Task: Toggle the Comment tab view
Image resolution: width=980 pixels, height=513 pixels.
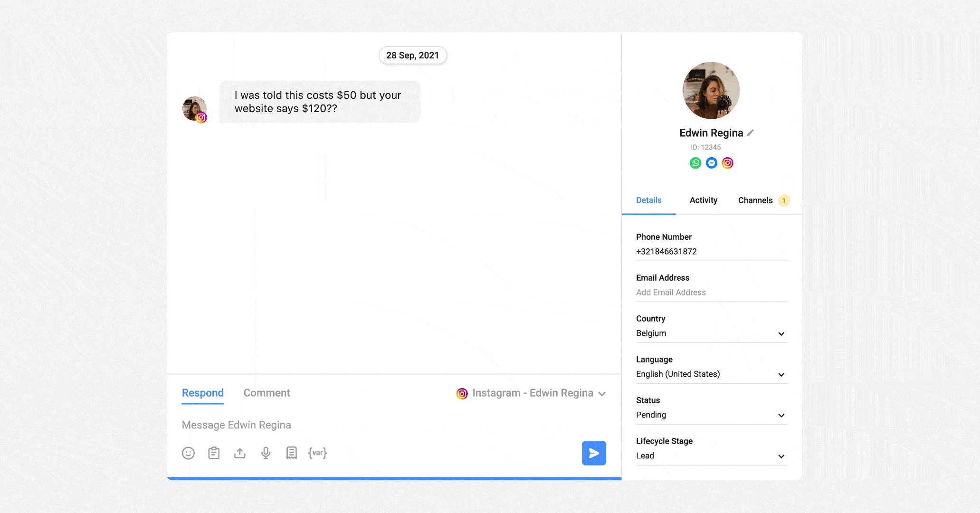Action: coord(266,393)
